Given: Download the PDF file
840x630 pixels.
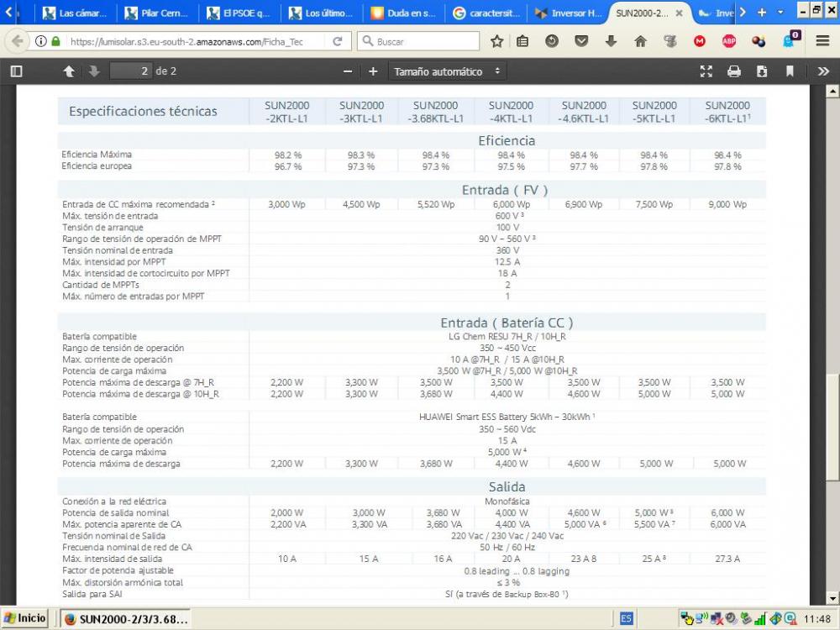Looking at the screenshot, I should [x=762, y=71].
